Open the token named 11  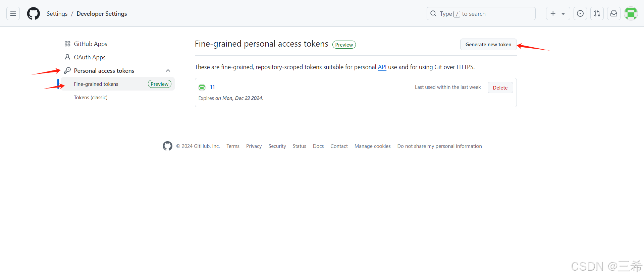pos(212,87)
